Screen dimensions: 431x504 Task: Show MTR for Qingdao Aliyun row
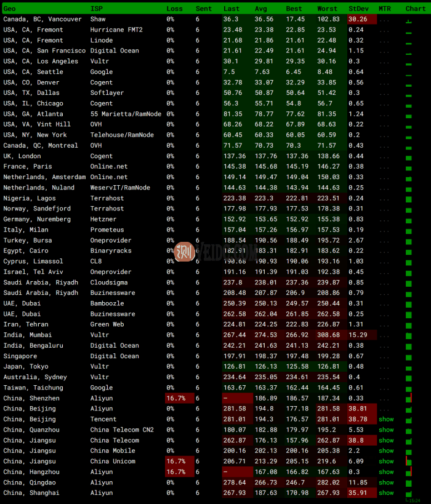click(x=386, y=482)
